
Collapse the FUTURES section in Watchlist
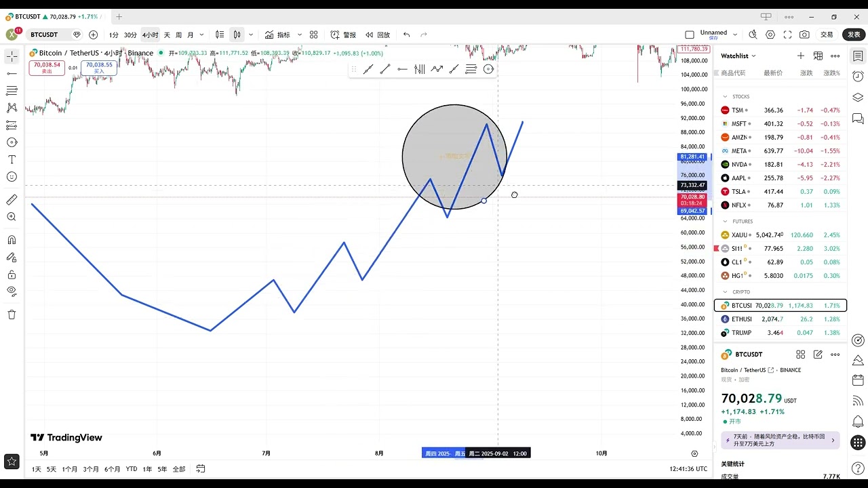[x=725, y=222]
